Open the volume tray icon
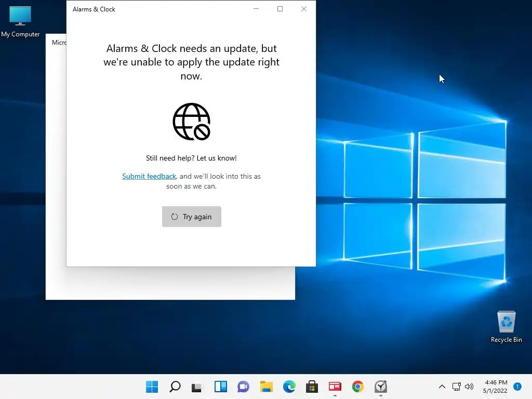This screenshot has width=532, height=399. pos(469,387)
